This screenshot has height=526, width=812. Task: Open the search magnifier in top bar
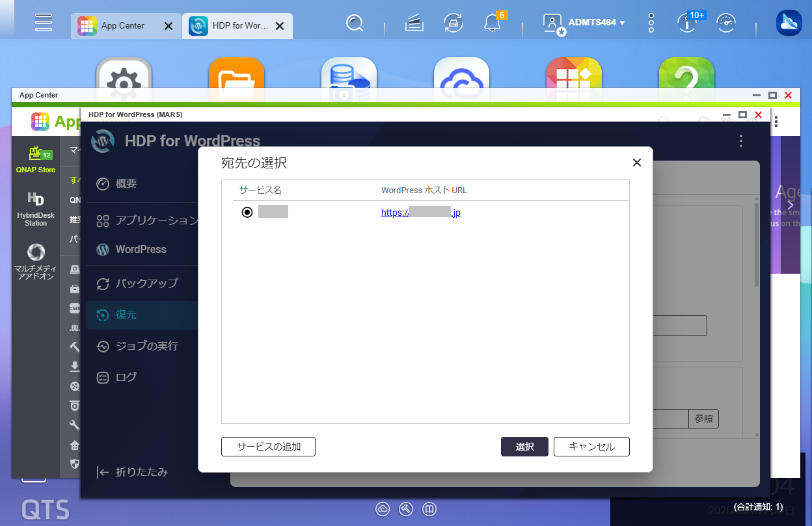pyautogui.click(x=355, y=23)
